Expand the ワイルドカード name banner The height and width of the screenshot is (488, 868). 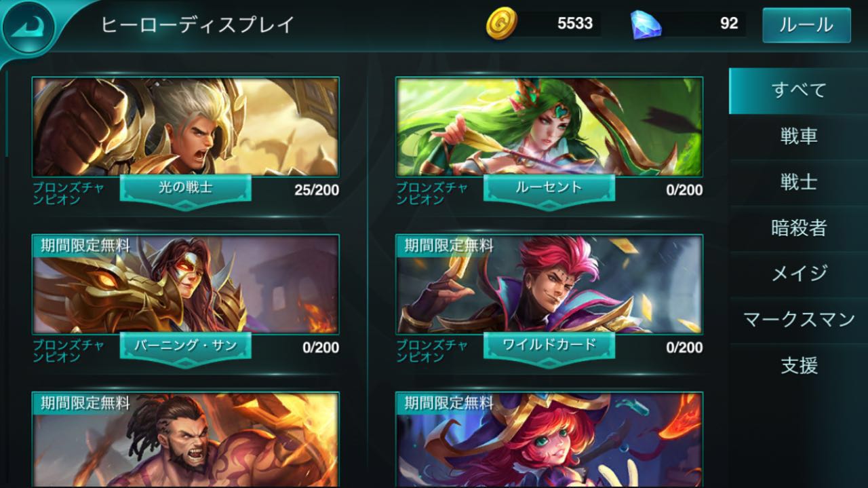coord(549,347)
